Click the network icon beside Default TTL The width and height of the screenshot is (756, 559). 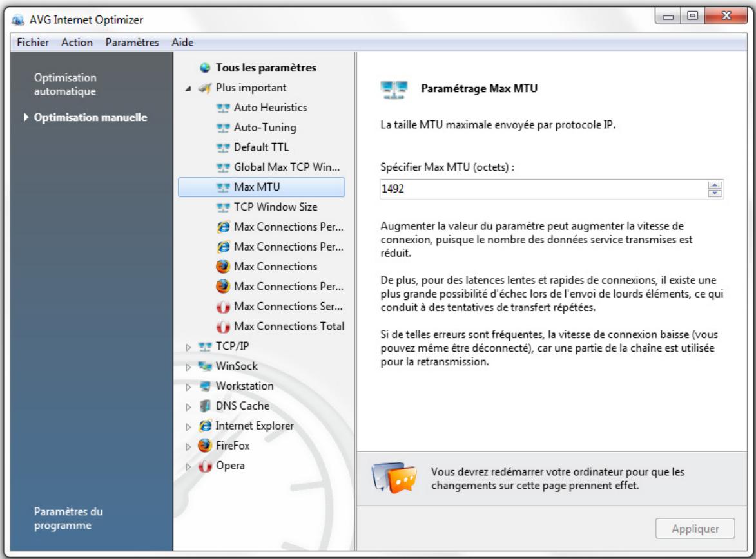[223, 147]
